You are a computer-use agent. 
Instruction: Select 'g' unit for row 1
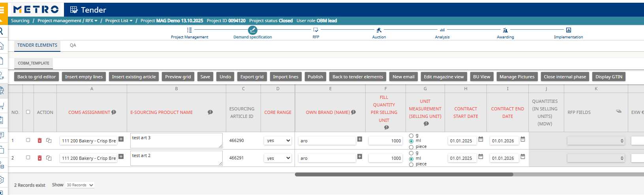[411, 136]
